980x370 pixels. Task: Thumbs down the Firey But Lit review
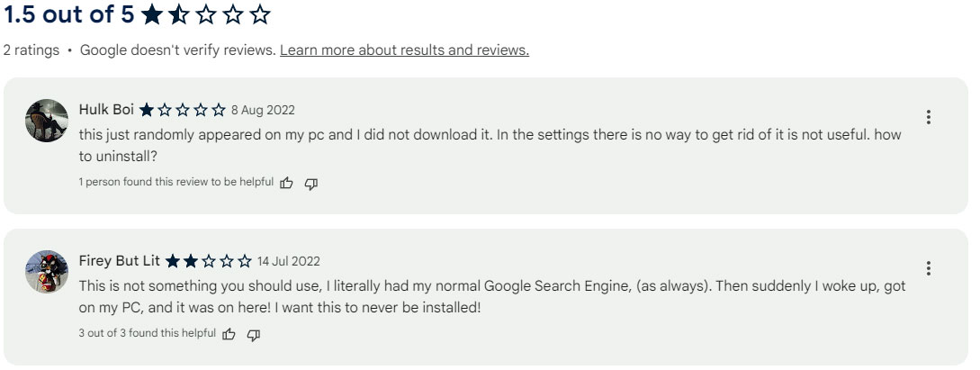coord(254,334)
